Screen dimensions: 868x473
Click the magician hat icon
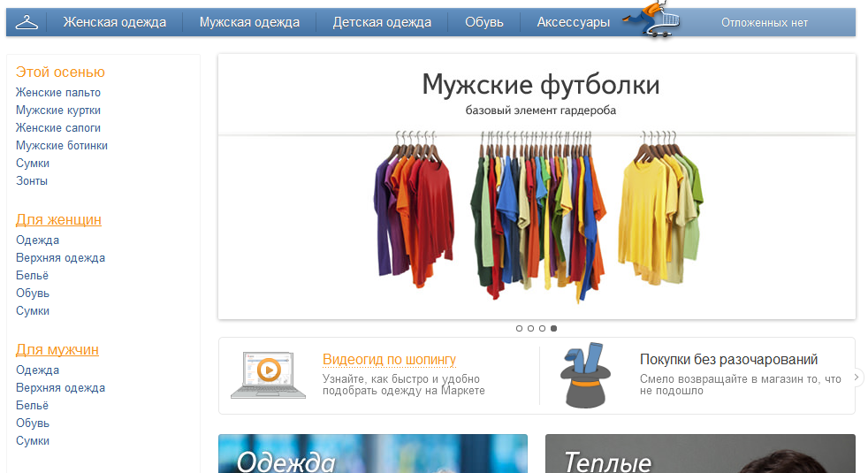tap(585, 376)
